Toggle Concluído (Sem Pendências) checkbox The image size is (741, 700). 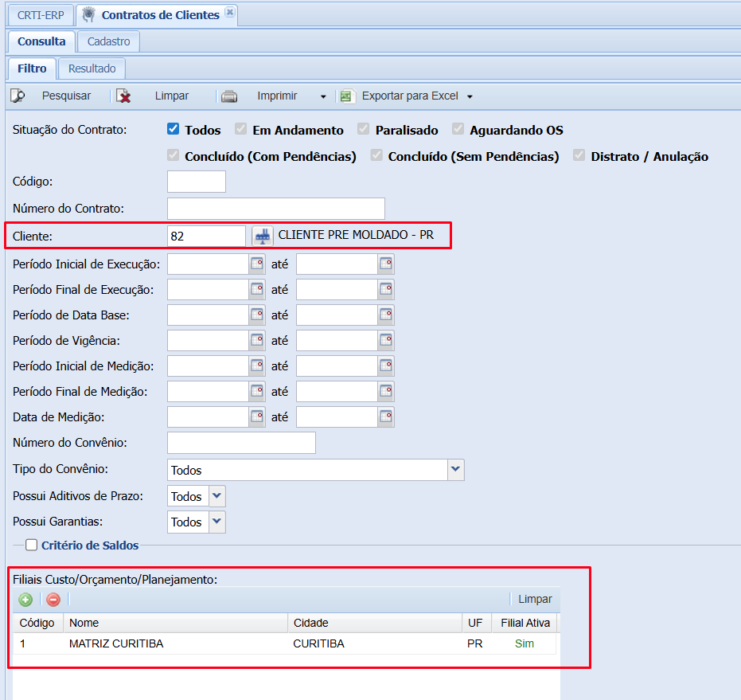376,155
